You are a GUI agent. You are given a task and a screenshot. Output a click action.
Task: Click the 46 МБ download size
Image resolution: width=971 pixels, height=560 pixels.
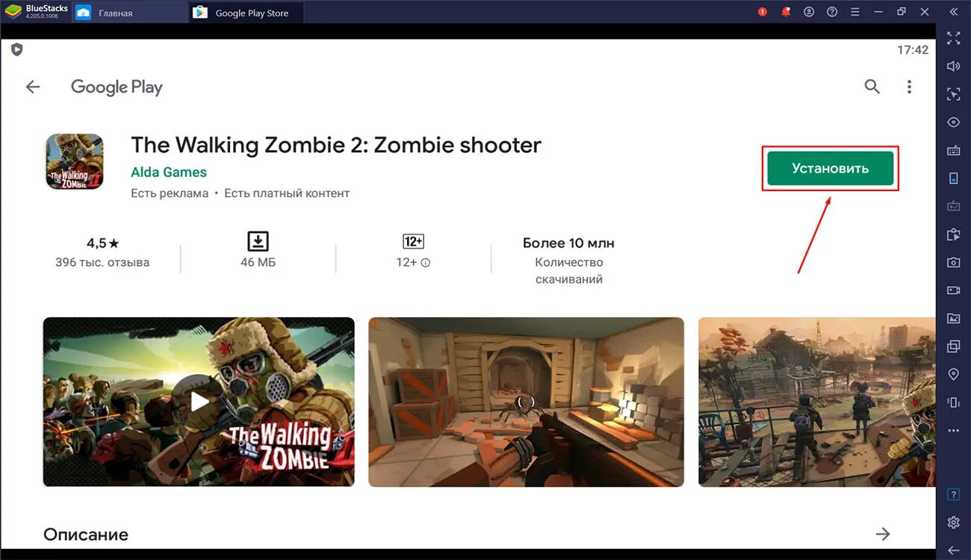point(258,262)
